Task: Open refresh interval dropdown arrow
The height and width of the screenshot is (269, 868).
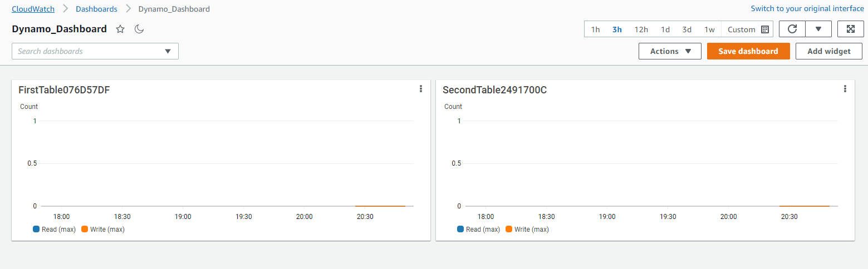Action: click(x=818, y=29)
